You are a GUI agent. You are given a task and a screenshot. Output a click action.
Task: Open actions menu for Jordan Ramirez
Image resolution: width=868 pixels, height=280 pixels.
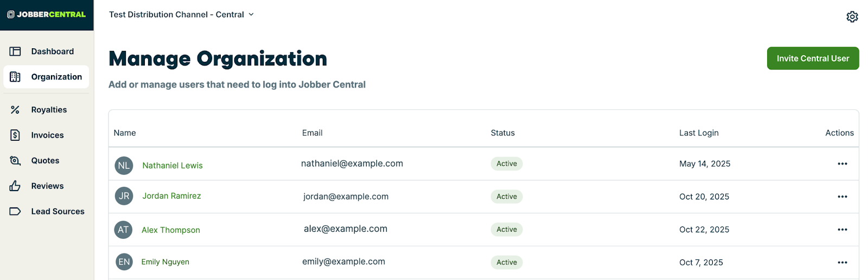842,197
